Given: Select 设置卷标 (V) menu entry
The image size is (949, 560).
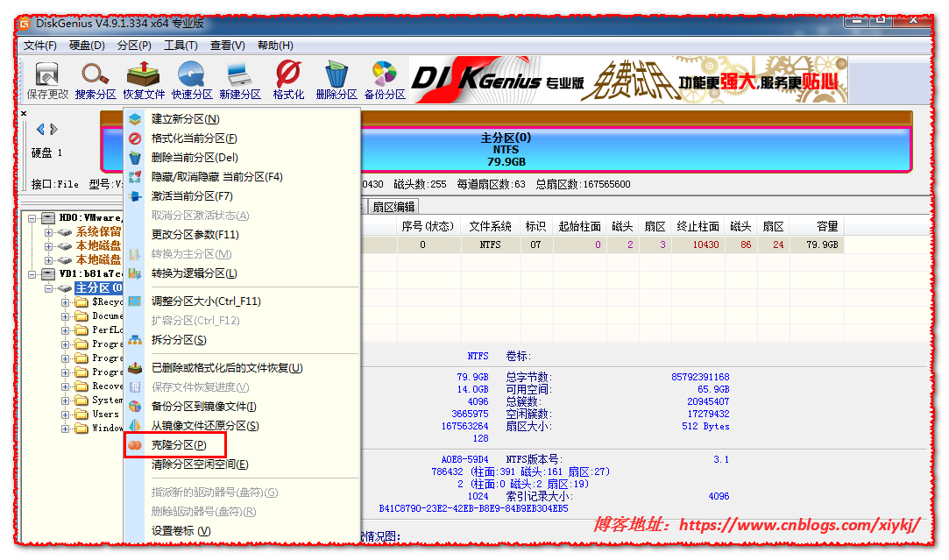Looking at the screenshot, I should 242,531.
